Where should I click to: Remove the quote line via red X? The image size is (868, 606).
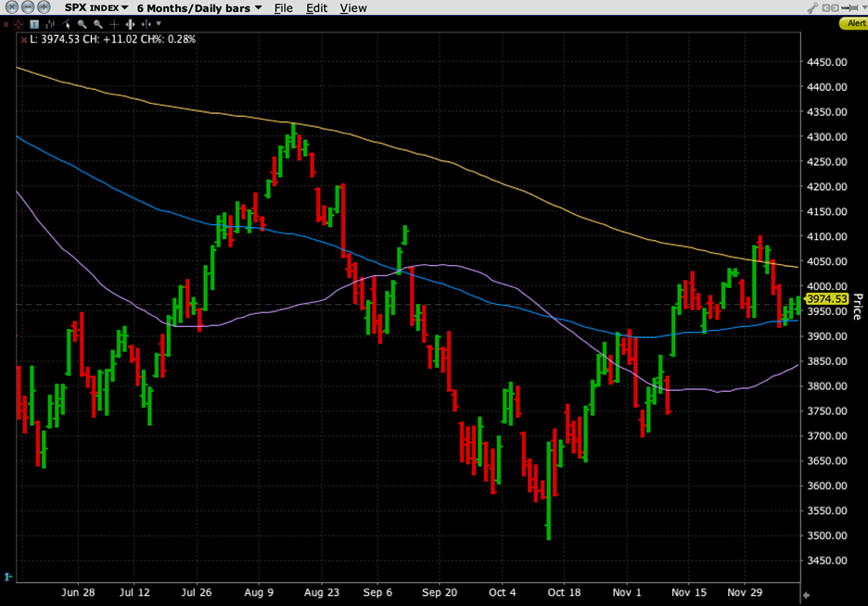24,40
